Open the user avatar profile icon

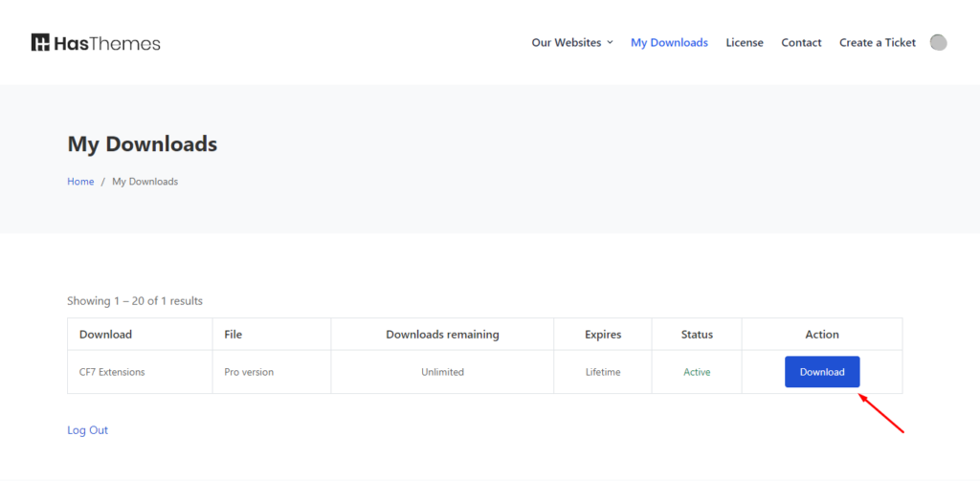(938, 42)
